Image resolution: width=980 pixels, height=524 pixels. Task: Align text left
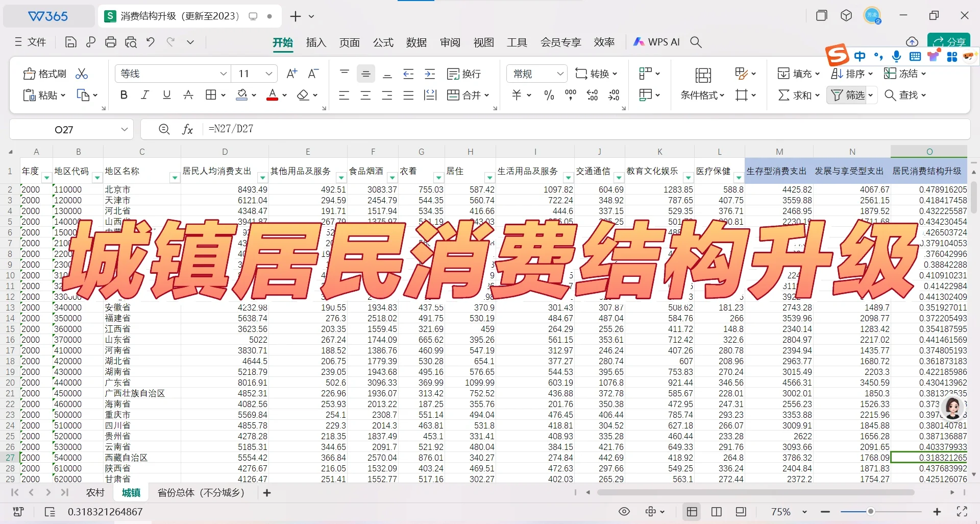point(345,95)
